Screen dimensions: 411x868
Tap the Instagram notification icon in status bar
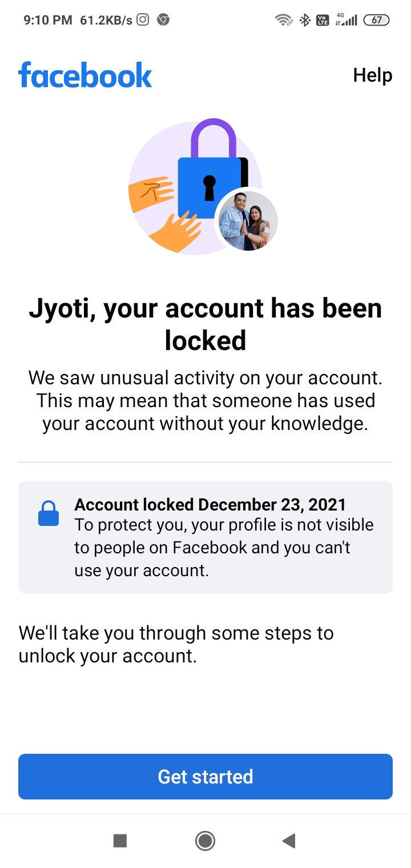[x=143, y=20]
